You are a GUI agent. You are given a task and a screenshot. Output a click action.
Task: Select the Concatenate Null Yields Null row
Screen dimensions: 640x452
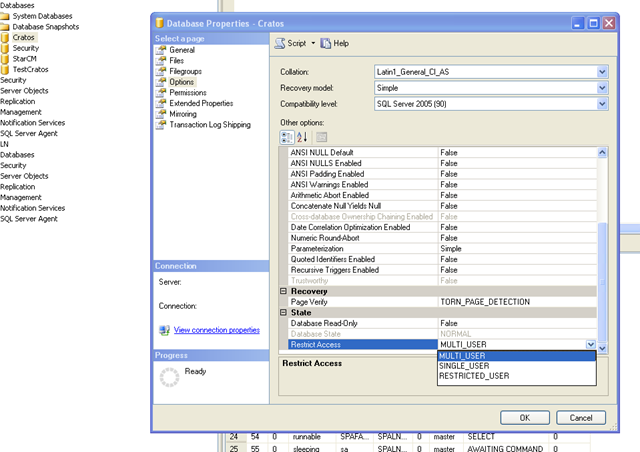[442, 206]
